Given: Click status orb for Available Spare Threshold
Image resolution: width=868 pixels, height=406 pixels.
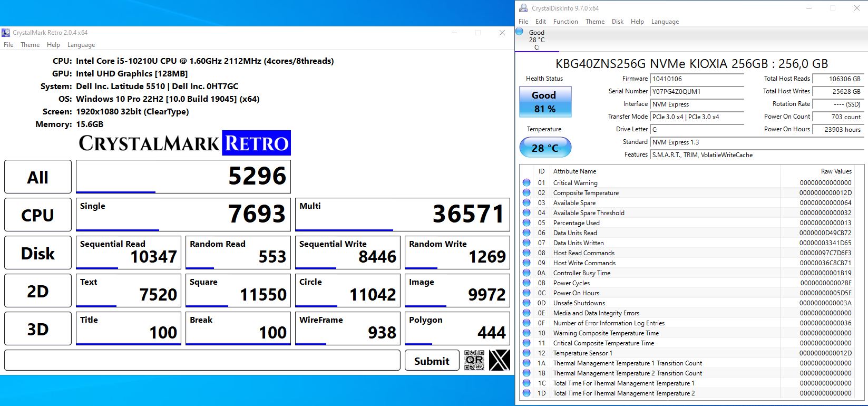Looking at the screenshot, I should 526,212.
